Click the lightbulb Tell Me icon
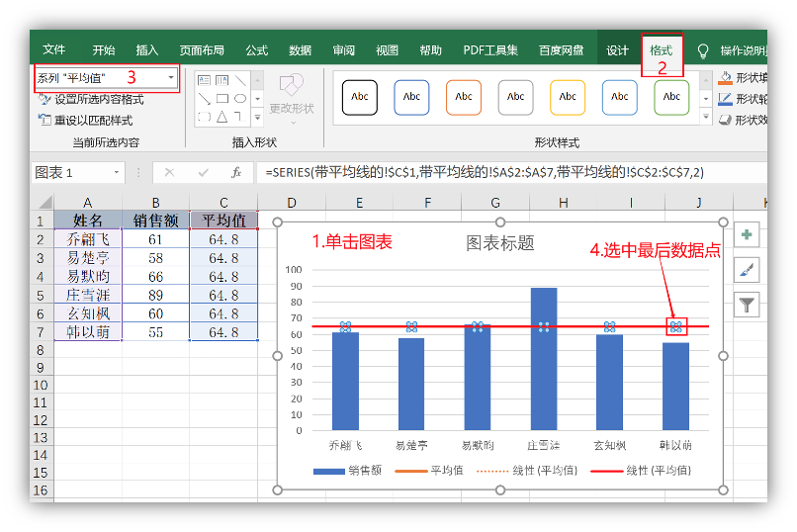The width and height of the screenshot is (797, 532). [x=703, y=50]
